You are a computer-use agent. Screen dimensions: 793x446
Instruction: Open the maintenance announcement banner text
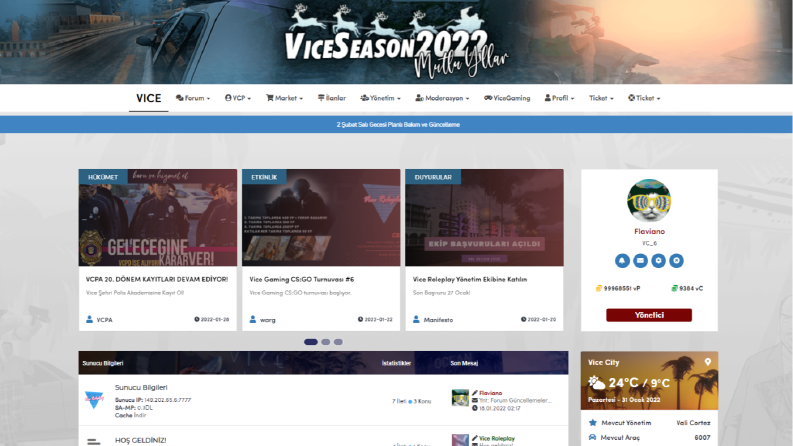(x=398, y=124)
